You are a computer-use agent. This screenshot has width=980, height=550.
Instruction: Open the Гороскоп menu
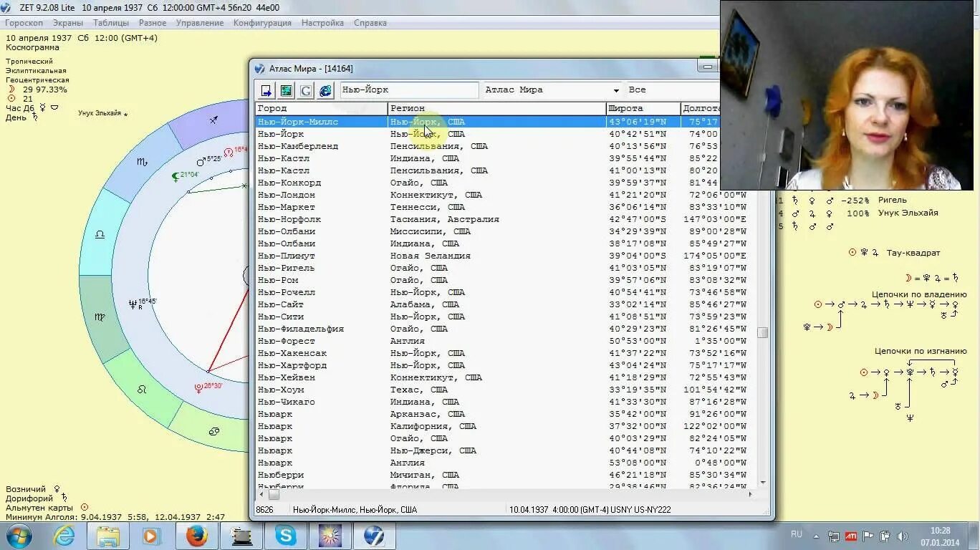pos(24,23)
